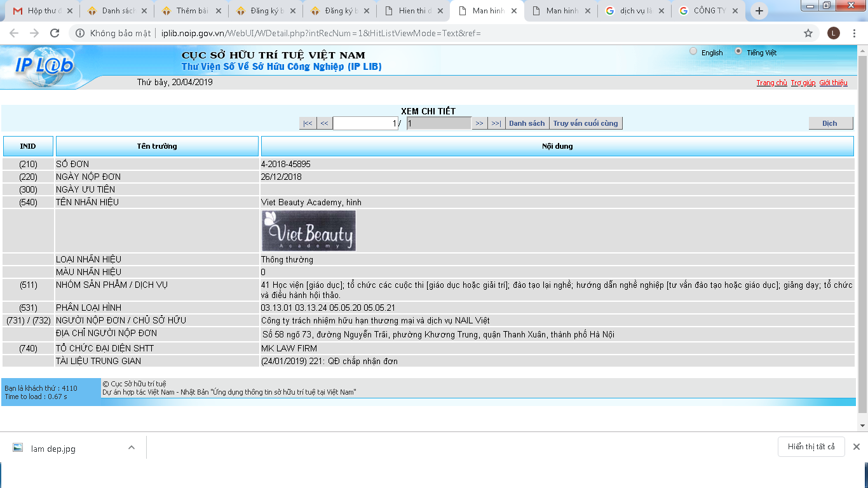Click the Danh sách button
The image size is (868, 488).
coord(527,123)
